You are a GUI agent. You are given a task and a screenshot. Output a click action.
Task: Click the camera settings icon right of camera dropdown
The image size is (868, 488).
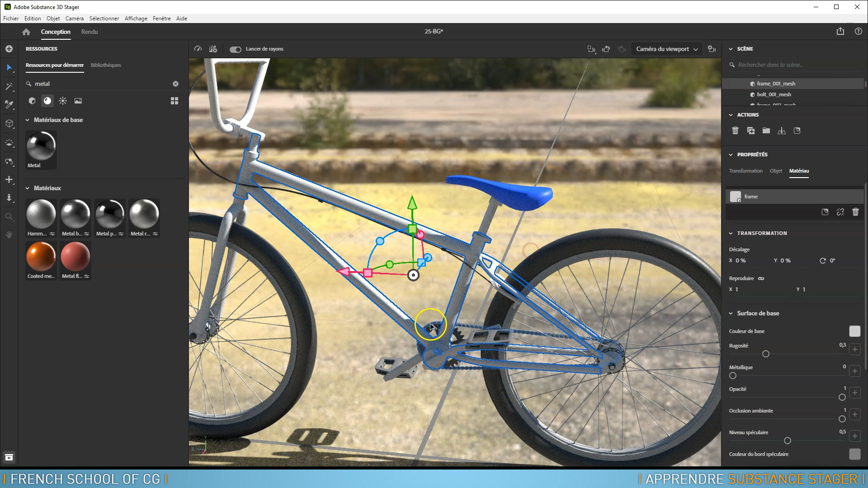(712, 49)
